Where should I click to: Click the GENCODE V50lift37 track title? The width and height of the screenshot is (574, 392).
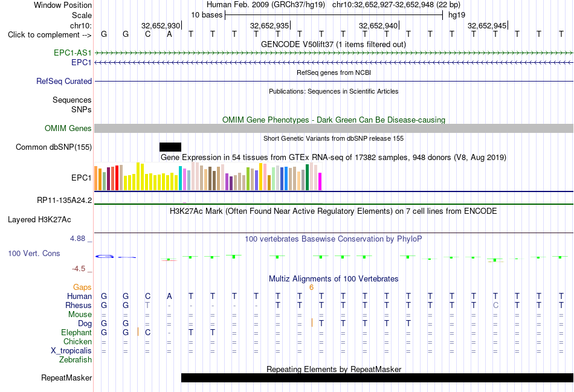[333, 44]
